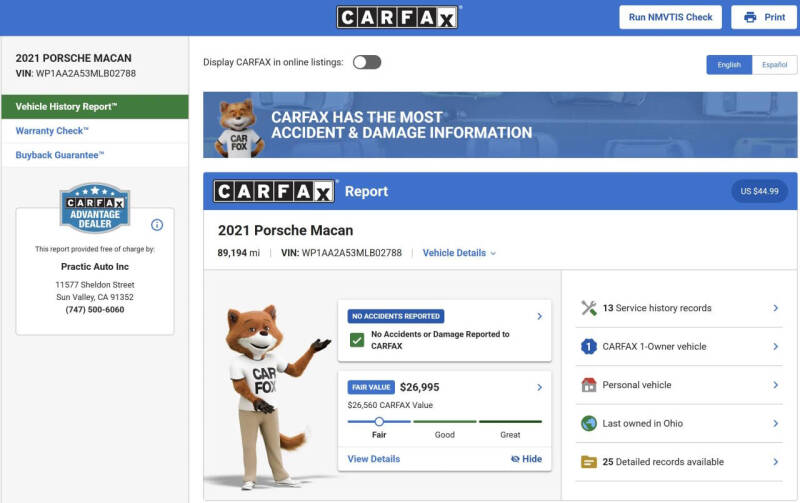Image resolution: width=800 pixels, height=503 pixels.
Task: Click Practic Auto Inc dealer name
Action: pyautogui.click(x=95, y=267)
